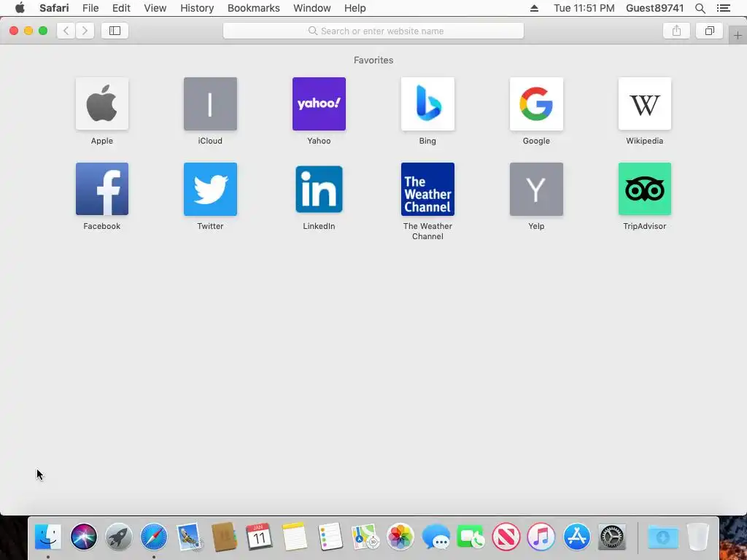Open the LinkedIn favorite tile

pos(319,189)
